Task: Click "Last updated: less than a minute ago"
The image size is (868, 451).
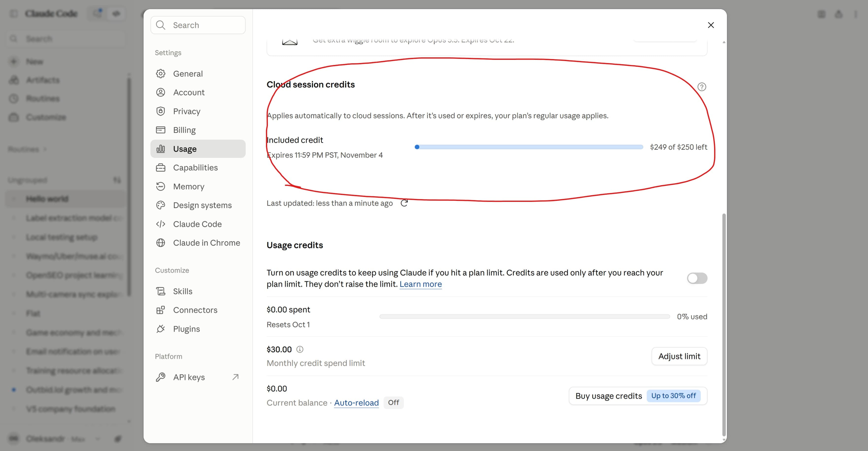Action: pyautogui.click(x=329, y=203)
